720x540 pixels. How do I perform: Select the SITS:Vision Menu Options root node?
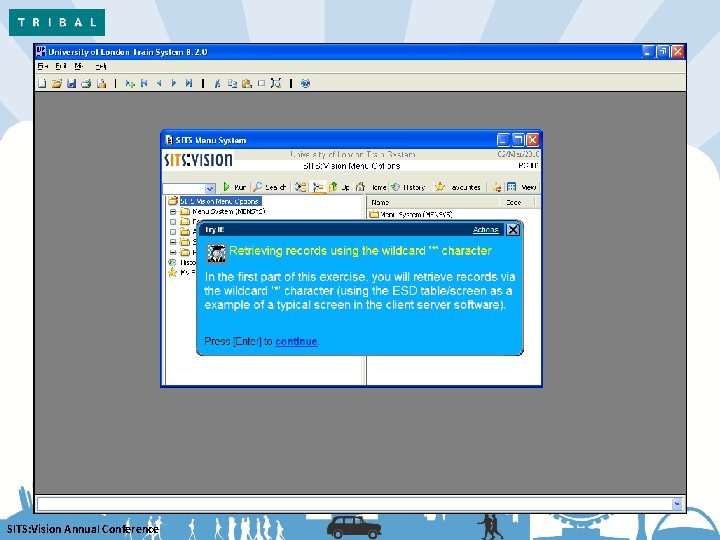(x=220, y=201)
